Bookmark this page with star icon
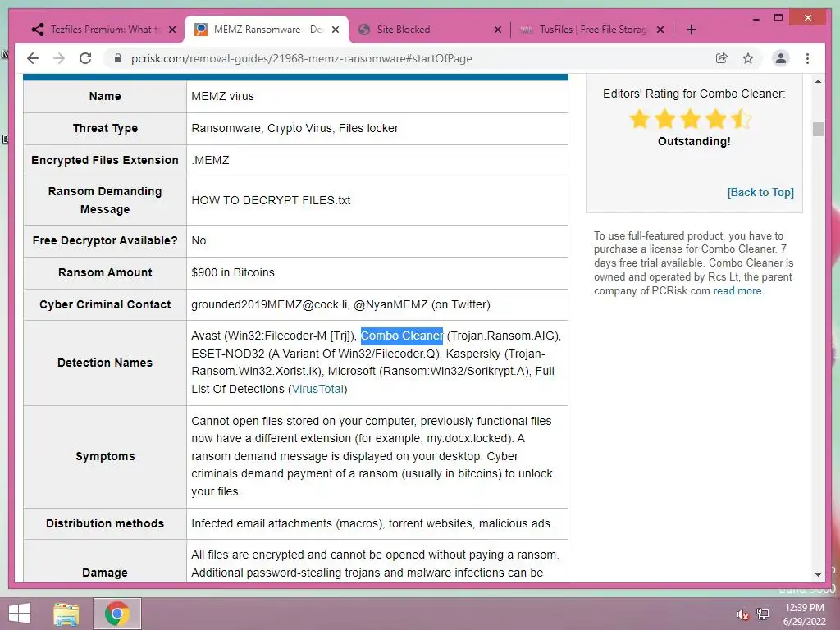The height and width of the screenshot is (630, 840). point(748,58)
